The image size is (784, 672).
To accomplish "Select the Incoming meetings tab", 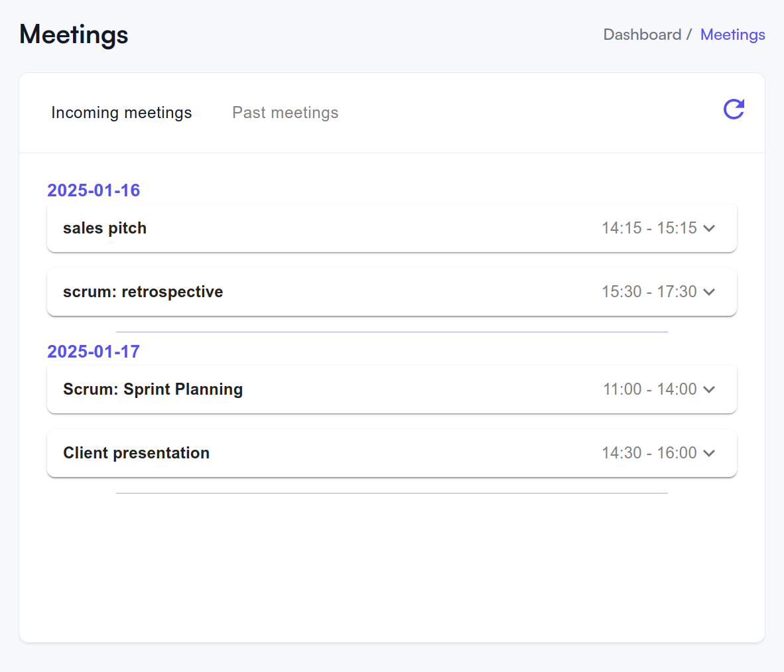I will click(x=121, y=113).
